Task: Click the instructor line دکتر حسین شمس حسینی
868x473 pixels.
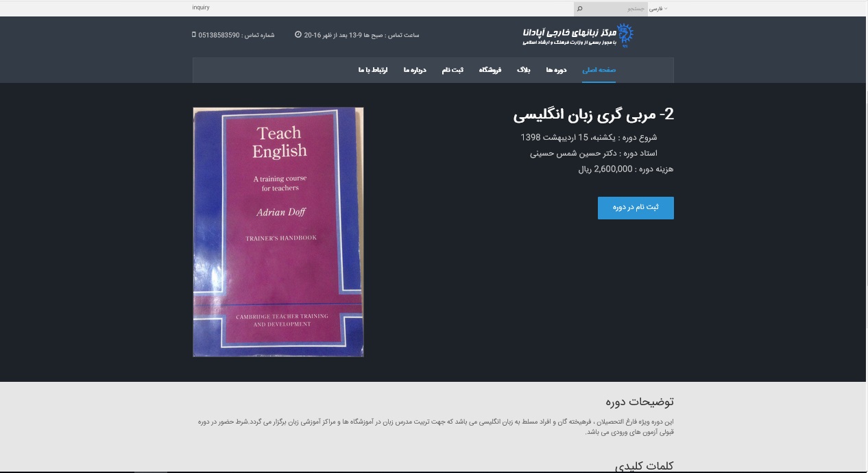Action: tap(593, 153)
